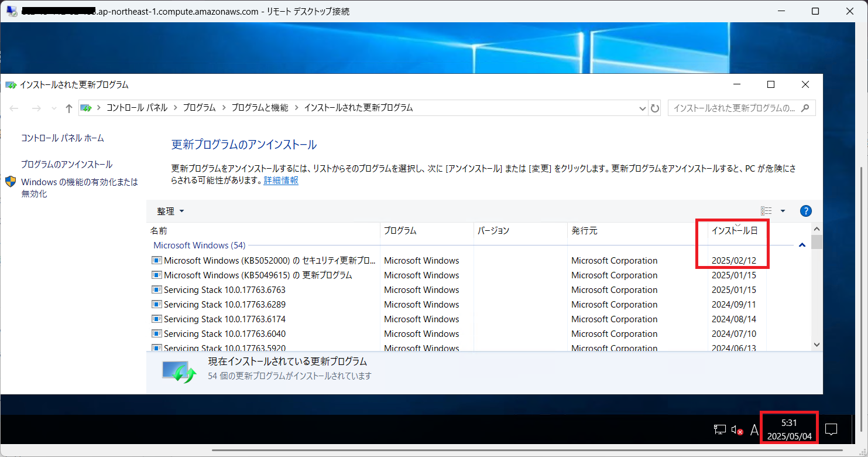Click the list scrollbar down arrow
This screenshot has width=868, height=457.
pos(817,345)
